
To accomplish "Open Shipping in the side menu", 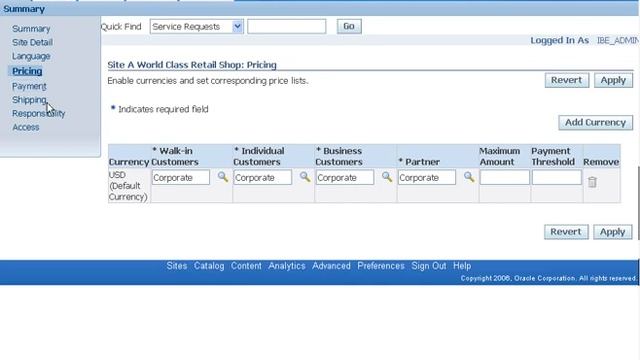I will [x=29, y=100].
